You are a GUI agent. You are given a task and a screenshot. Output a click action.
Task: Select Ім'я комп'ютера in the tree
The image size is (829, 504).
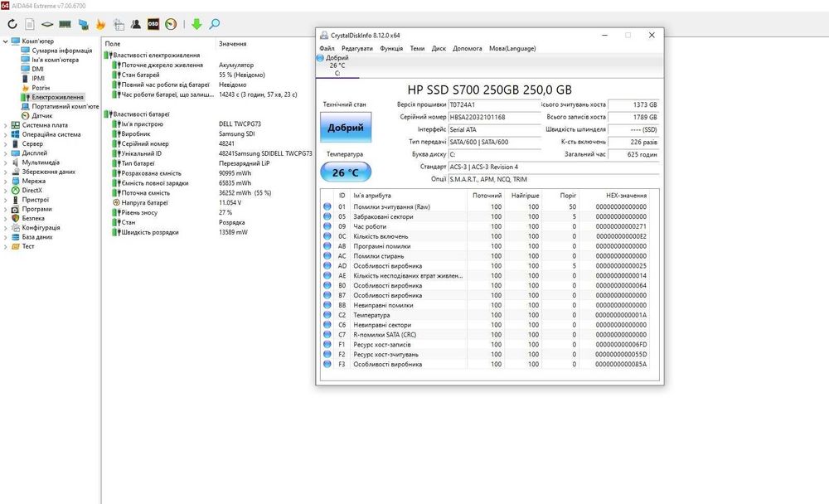(x=56, y=60)
